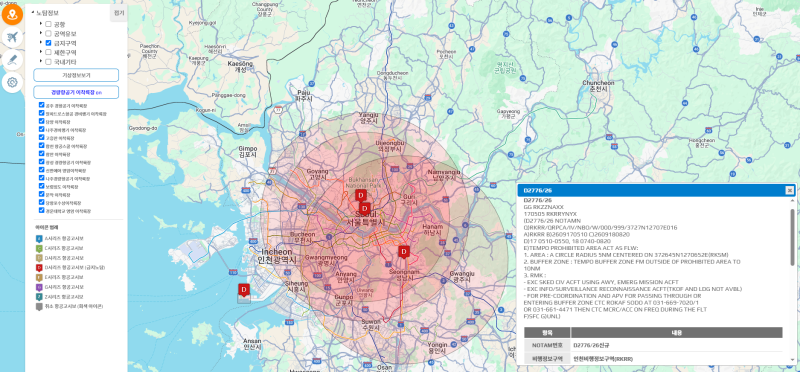This screenshot has height=372, width=800.
Task: Click the A시리즈 항공고시보 legend label
Action: tap(63, 238)
